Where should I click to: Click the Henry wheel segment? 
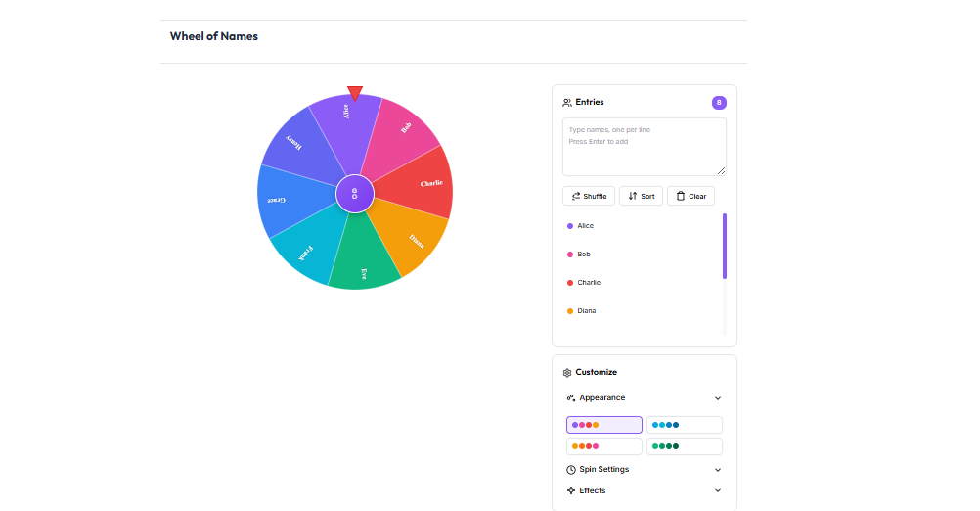click(x=302, y=149)
